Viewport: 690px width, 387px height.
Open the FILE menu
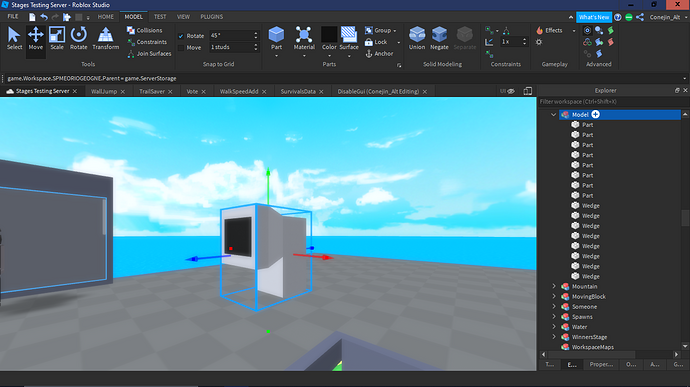coord(13,17)
